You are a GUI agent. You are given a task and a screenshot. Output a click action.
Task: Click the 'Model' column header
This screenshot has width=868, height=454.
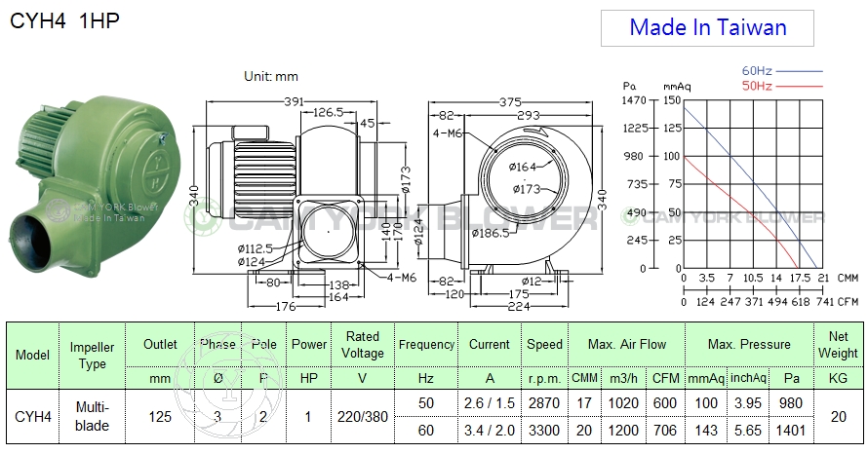click(32, 355)
